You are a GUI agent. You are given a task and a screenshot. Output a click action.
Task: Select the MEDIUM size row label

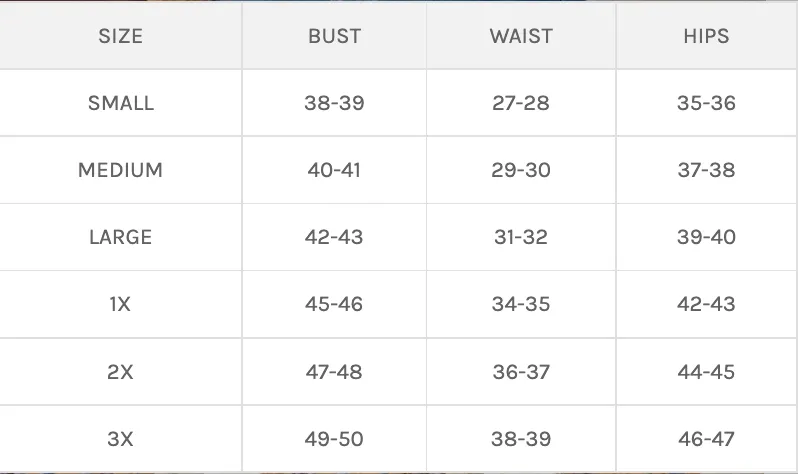[121, 170]
